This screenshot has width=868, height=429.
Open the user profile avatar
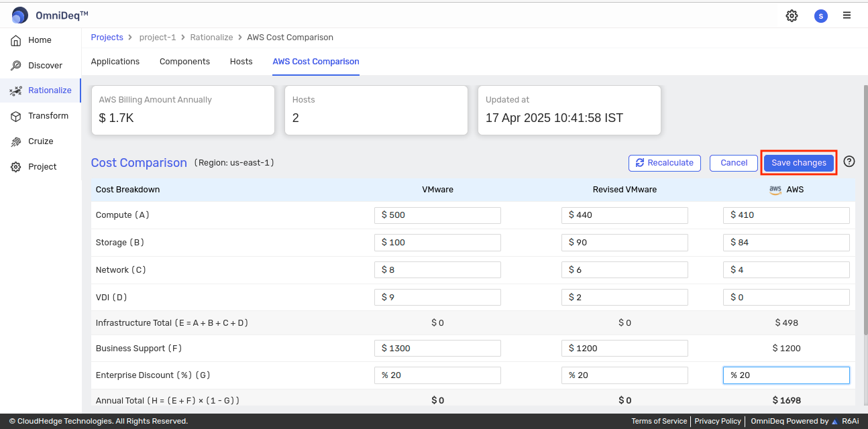pyautogui.click(x=820, y=15)
